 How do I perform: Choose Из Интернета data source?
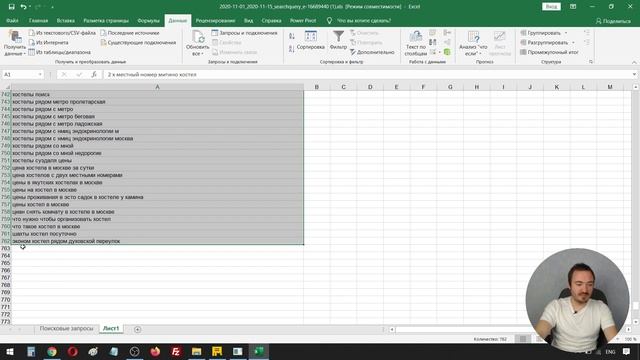(49, 42)
